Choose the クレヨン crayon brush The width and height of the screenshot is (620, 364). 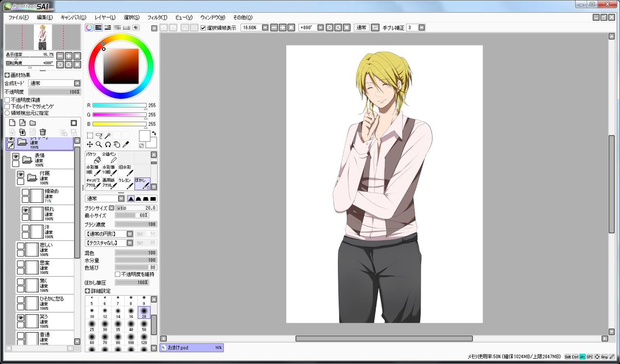click(x=126, y=183)
